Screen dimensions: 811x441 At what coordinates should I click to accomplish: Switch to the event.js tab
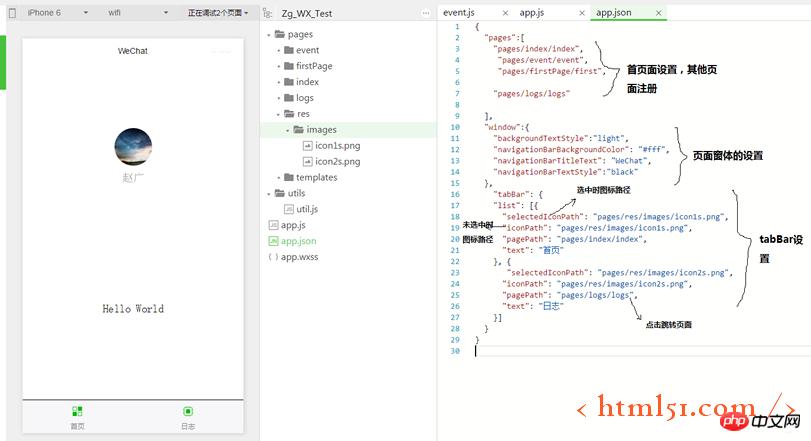pyautogui.click(x=463, y=12)
